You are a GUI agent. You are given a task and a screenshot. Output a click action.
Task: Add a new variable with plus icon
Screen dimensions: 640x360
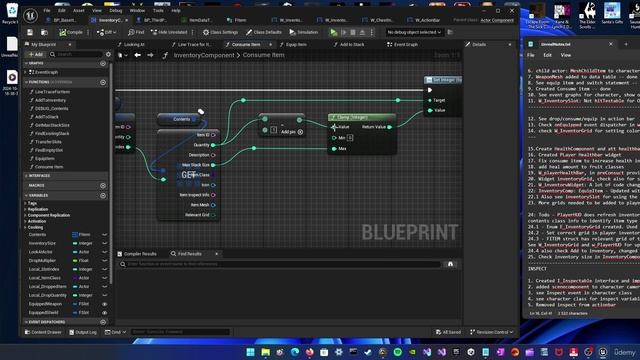[x=103, y=196]
